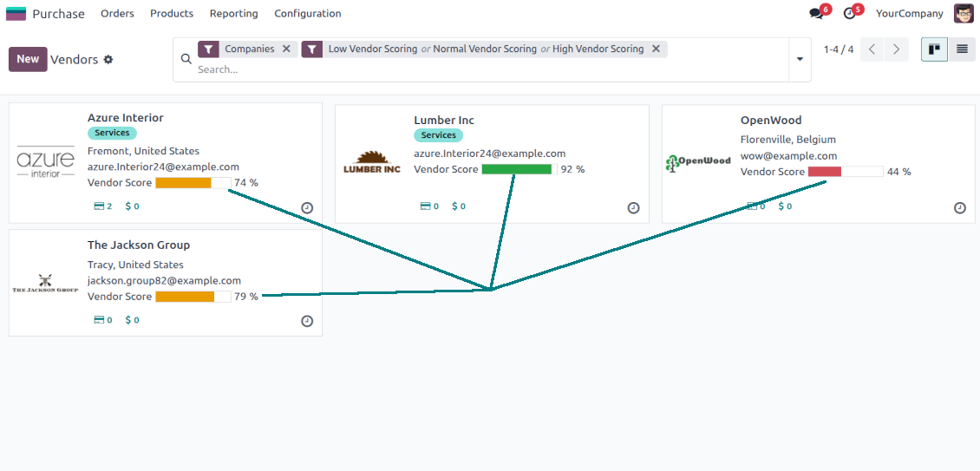Screen dimensions: 980x471
Task: Open the Orders menu
Action: 117,13
